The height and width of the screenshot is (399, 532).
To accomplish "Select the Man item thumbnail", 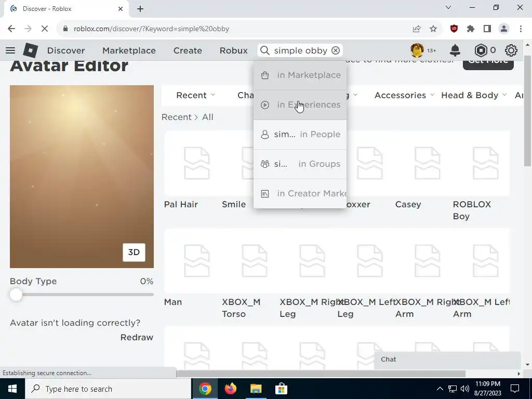I will [197, 261].
